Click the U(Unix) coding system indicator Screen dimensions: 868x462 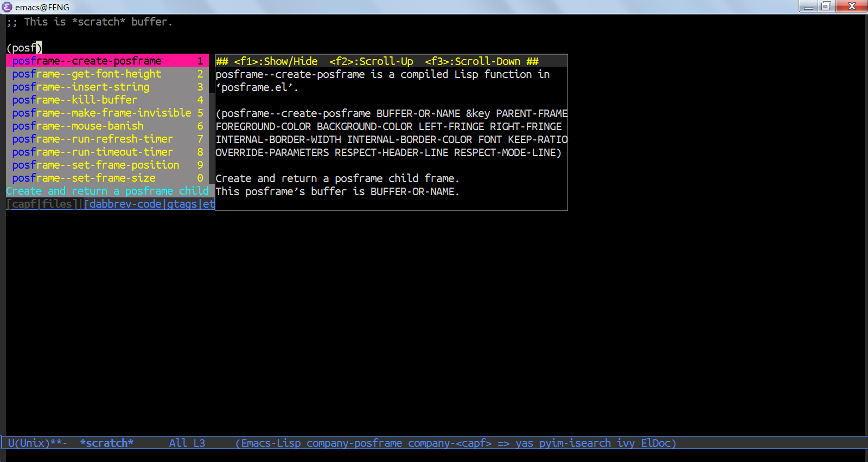pyautogui.click(x=28, y=443)
